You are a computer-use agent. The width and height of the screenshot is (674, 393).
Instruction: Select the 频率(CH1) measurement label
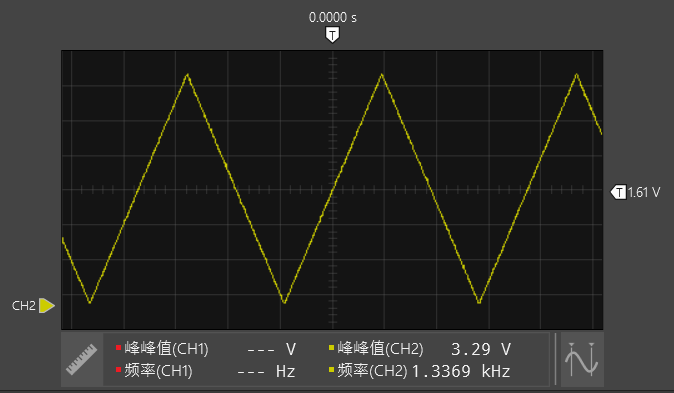[158, 371]
